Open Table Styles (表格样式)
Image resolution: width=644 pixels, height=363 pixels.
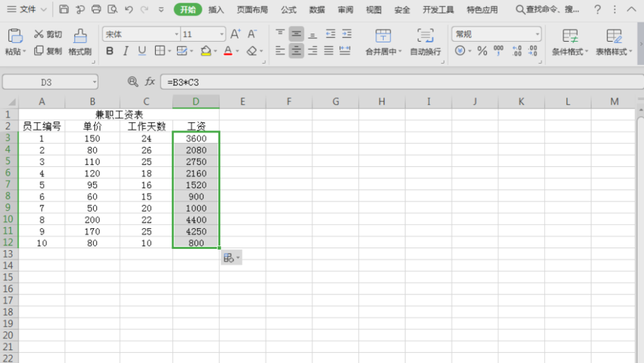[614, 42]
